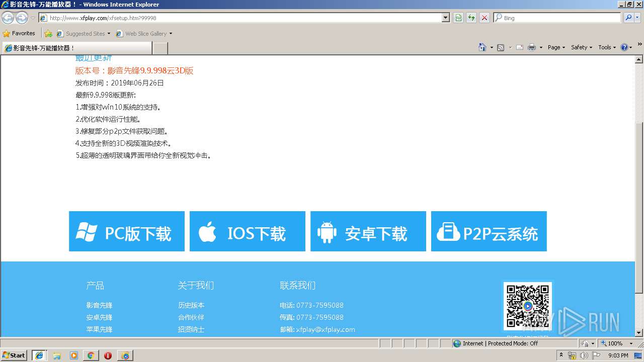Click email address xfplay@xfplay.com
The height and width of the screenshot is (362, 644).
point(326,329)
